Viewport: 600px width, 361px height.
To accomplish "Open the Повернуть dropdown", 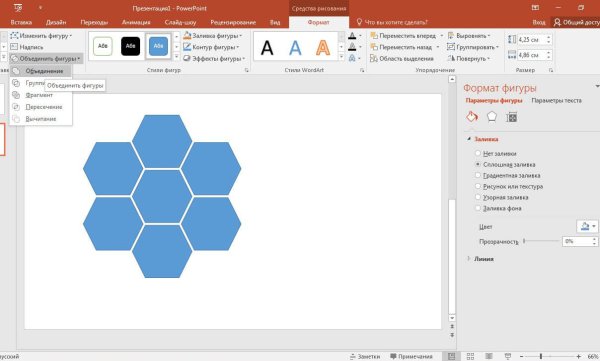I will tap(469, 59).
